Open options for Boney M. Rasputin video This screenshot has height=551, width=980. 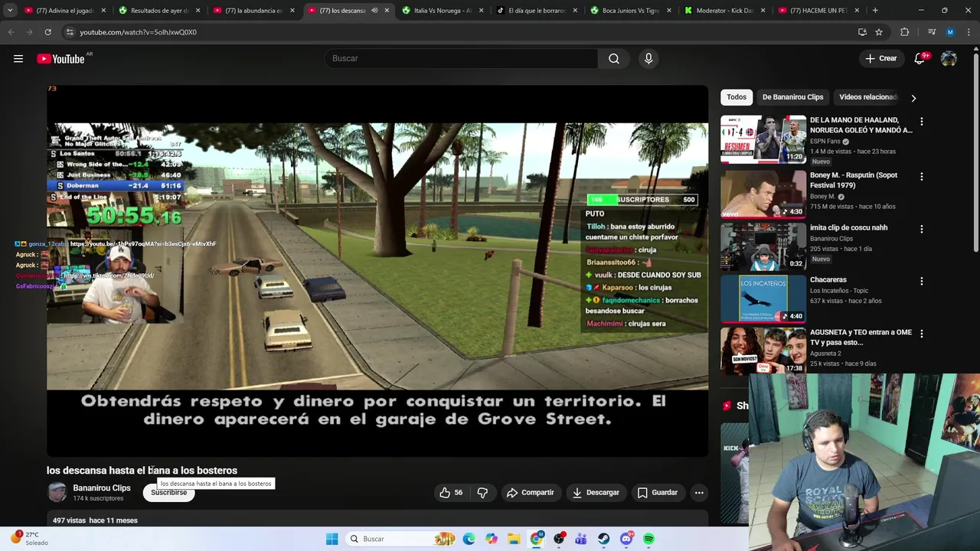pos(922,177)
